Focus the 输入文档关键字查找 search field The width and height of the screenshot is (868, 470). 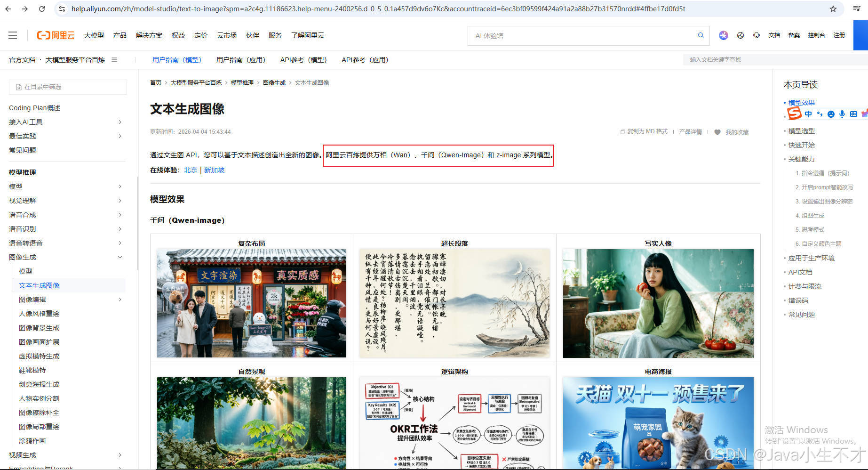point(775,60)
